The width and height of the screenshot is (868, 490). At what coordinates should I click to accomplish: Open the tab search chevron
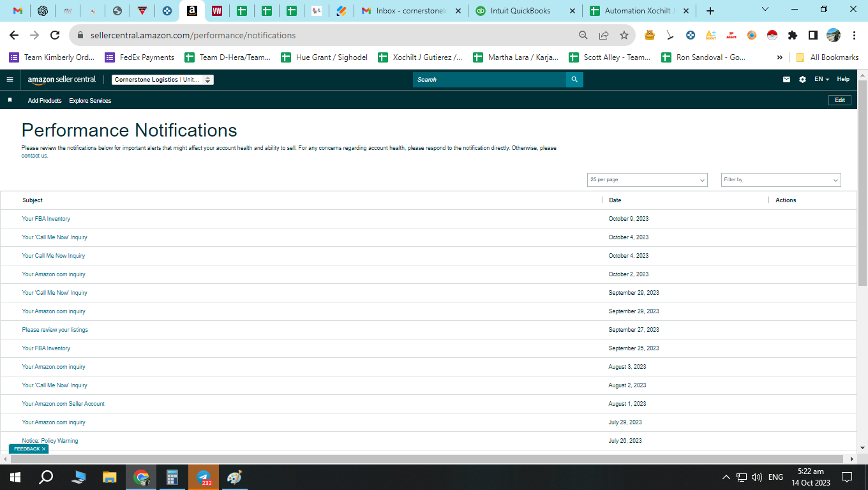coord(765,10)
